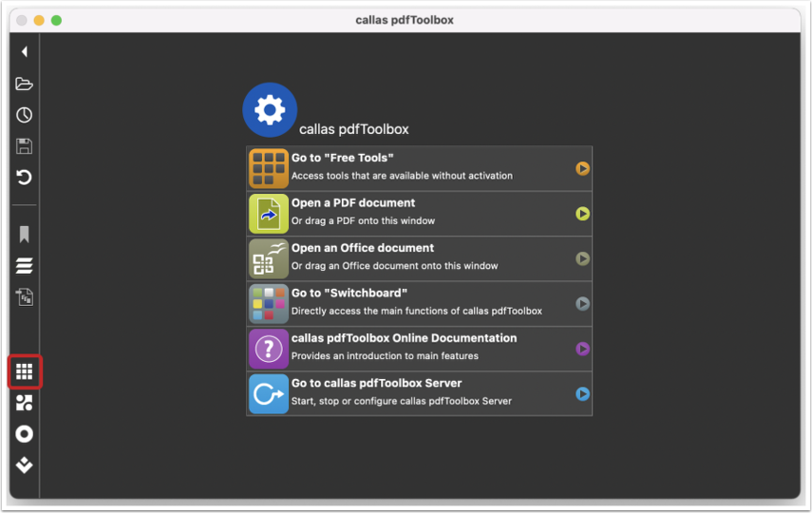Screen dimensions: 812x513
Task: Select 'Go to callas pdfToolbox Server' title
Action: pyautogui.click(x=376, y=383)
